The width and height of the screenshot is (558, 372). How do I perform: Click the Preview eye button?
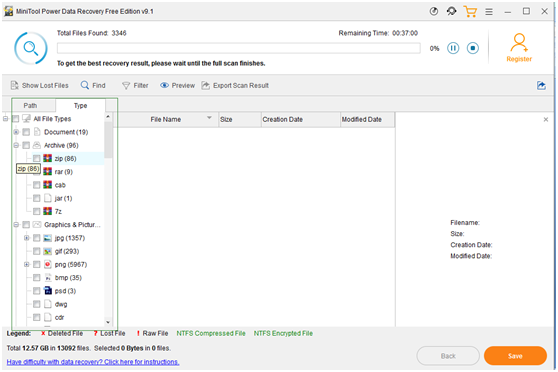178,85
